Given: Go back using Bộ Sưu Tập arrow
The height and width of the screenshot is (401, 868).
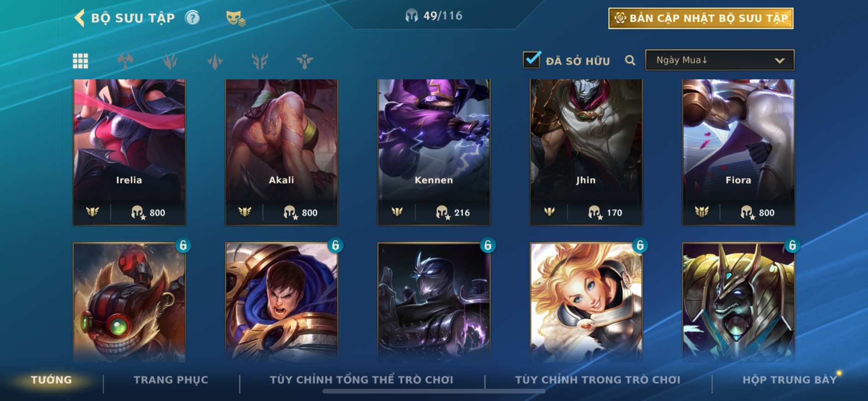Looking at the screenshot, I should (79, 18).
